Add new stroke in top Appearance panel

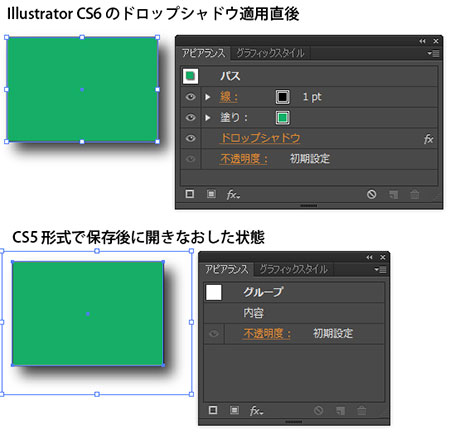(x=190, y=194)
